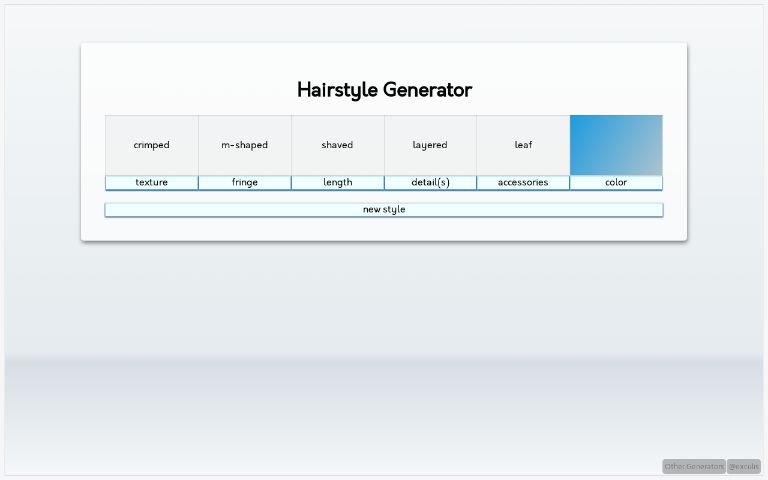Click the Hairstyle Generator heading

(384, 90)
